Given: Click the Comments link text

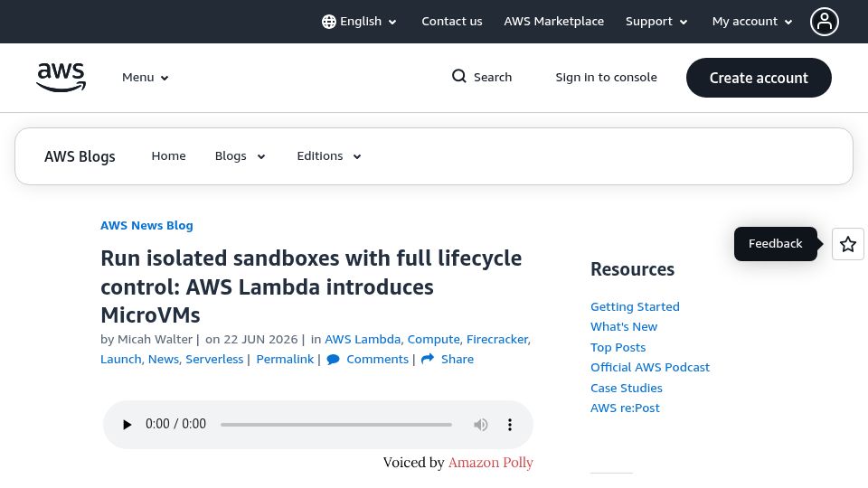Looking at the screenshot, I should (378, 360).
